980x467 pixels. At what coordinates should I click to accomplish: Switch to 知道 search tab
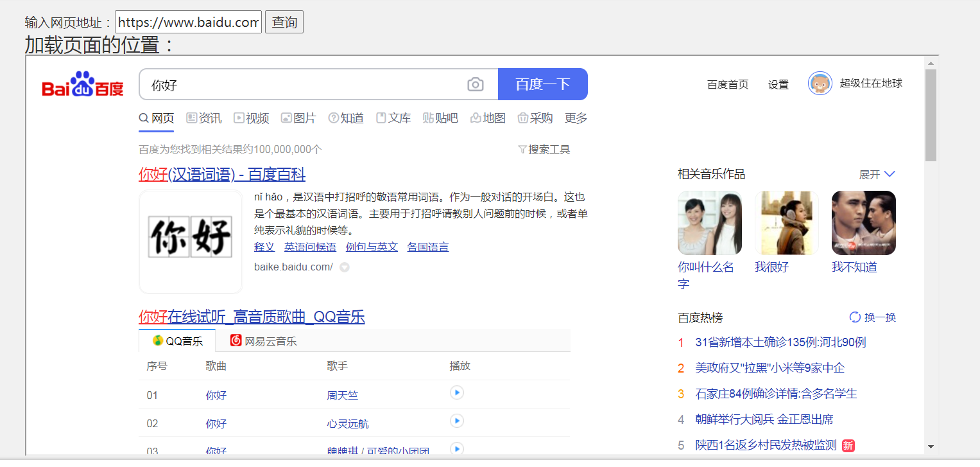346,118
